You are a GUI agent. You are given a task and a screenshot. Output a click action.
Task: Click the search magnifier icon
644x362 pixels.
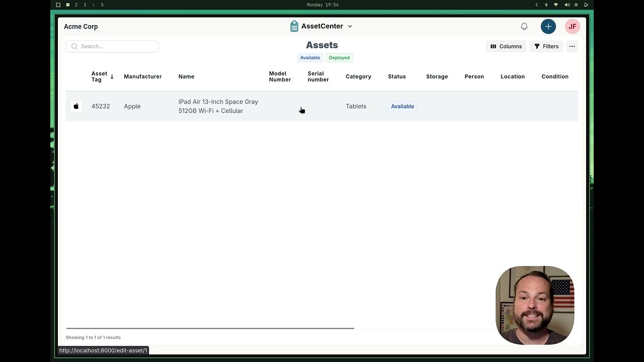(x=74, y=46)
